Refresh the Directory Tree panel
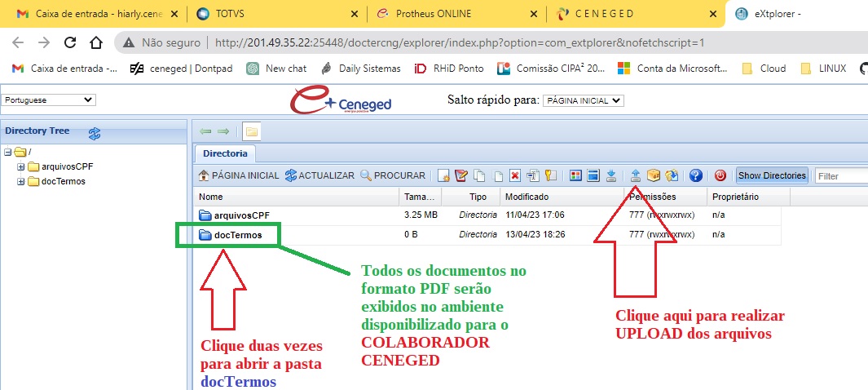This screenshot has height=390, width=868. click(x=95, y=133)
